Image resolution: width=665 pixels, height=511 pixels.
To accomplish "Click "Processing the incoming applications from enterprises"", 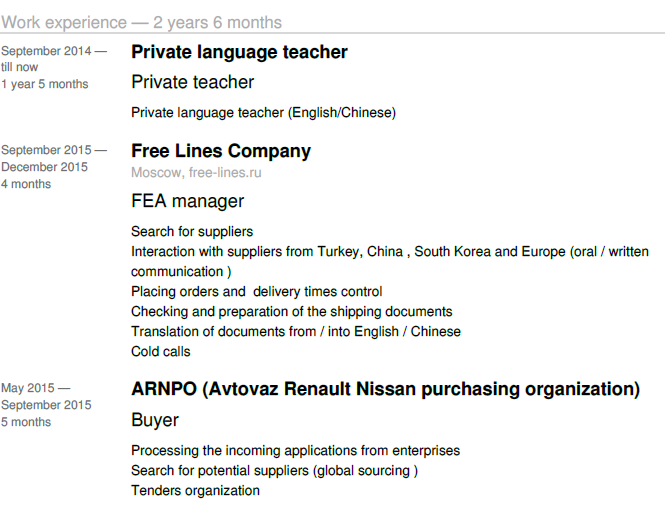I will coord(295,451).
